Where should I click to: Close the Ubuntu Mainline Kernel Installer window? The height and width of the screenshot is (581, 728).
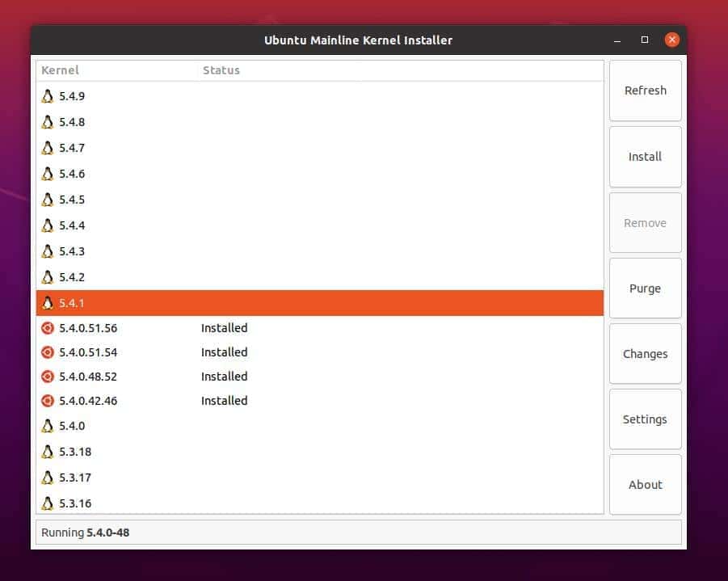click(x=671, y=40)
